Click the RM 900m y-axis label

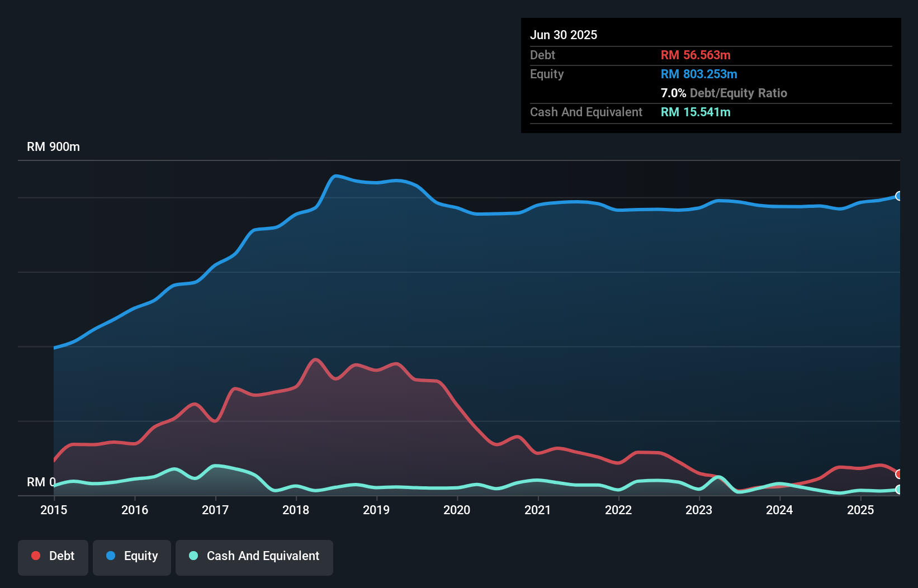[x=53, y=147]
